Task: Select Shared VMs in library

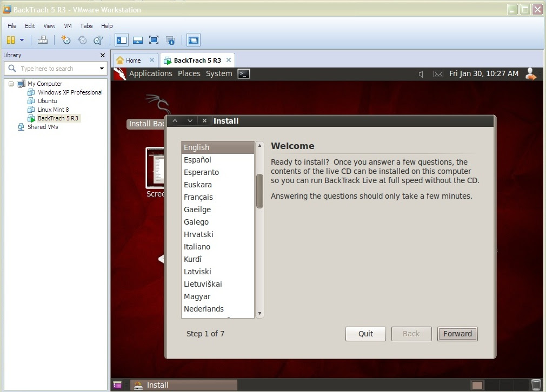Action: (x=43, y=127)
